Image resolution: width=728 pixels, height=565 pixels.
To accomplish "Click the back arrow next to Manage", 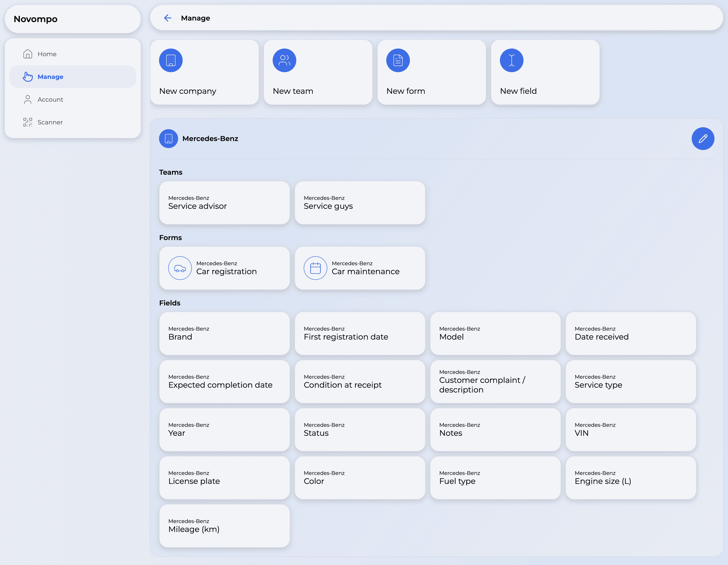I will click(x=168, y=18).
